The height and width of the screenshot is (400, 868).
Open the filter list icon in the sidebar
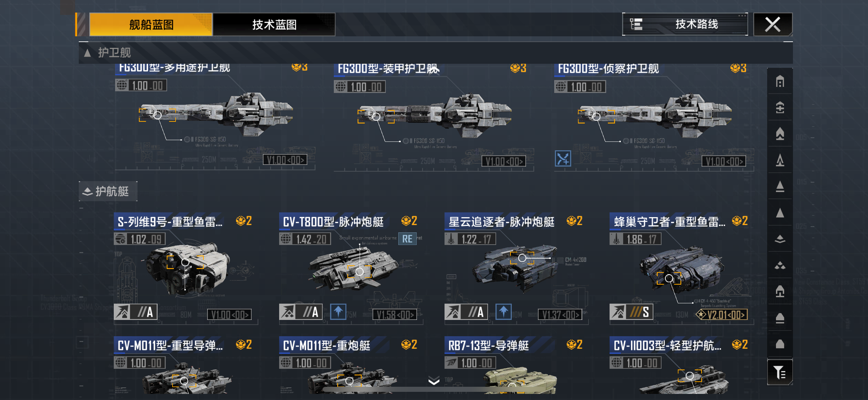coord(780,372)
